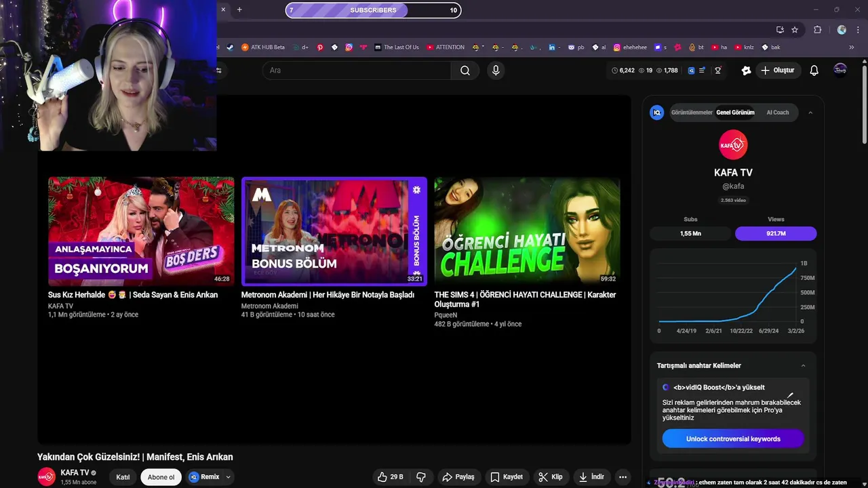Click the Steam bookmark icon
Viewport: 868px width, 488px height.
[x=230, y=47]
